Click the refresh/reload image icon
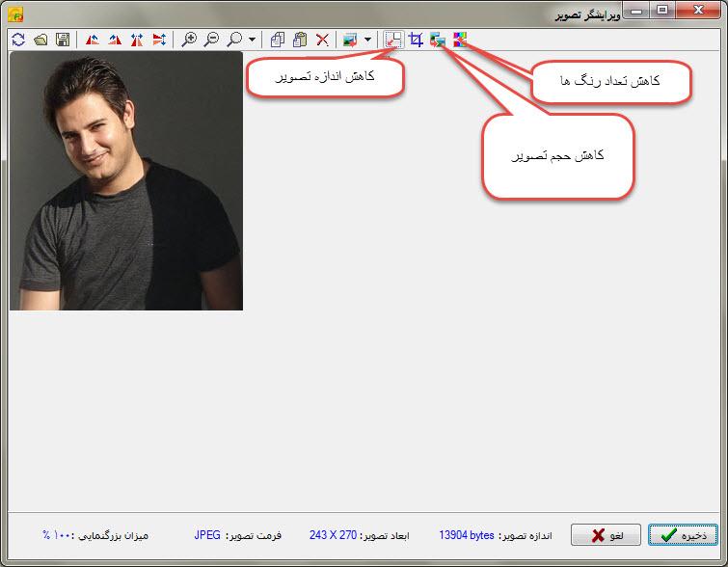Image resolution: width=728 pixels, height=567 pixels. (18, 40)
